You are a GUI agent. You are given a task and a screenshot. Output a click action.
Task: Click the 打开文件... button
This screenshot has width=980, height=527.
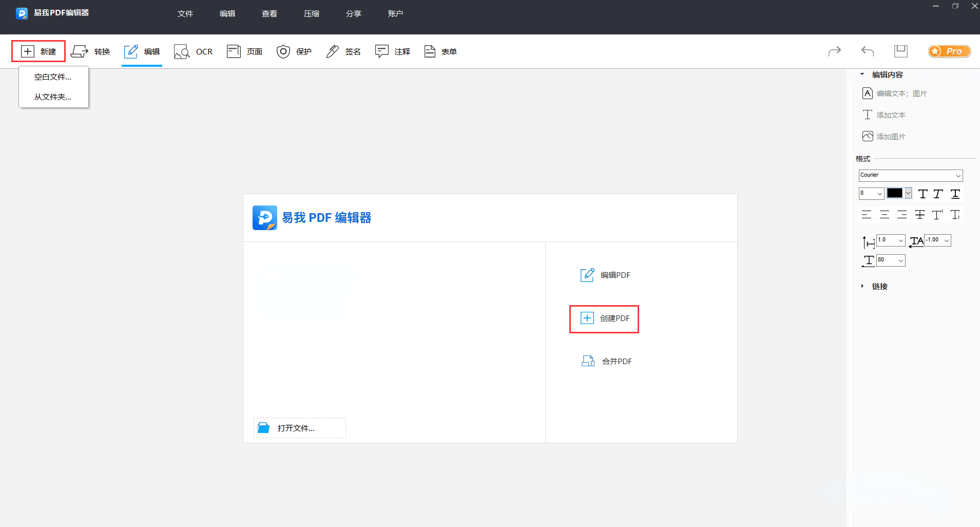click(x=300, y=428)
